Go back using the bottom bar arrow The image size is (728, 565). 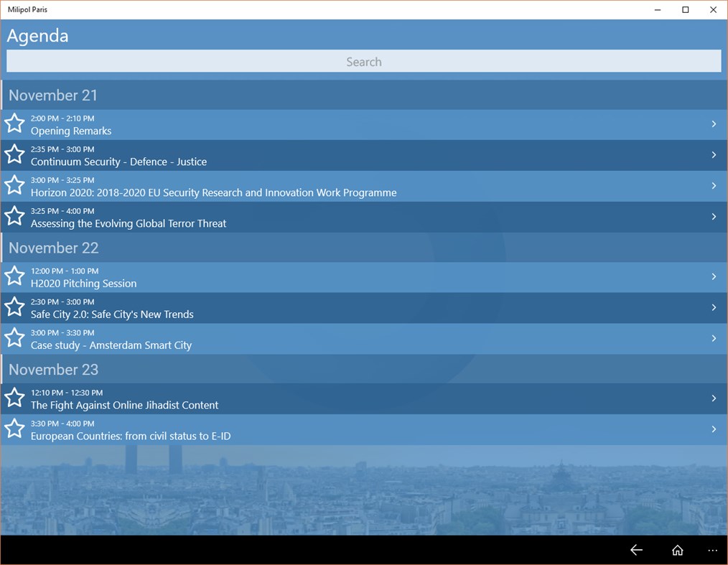636,550
